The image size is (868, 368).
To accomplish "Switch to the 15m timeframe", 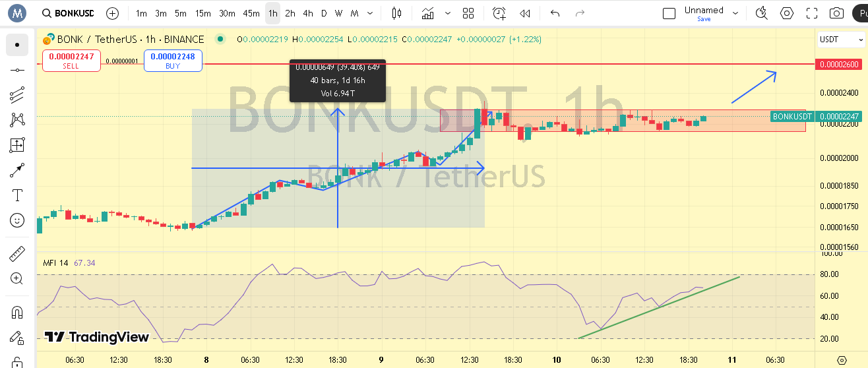I will pyautogui.click(x=202, y=13).
